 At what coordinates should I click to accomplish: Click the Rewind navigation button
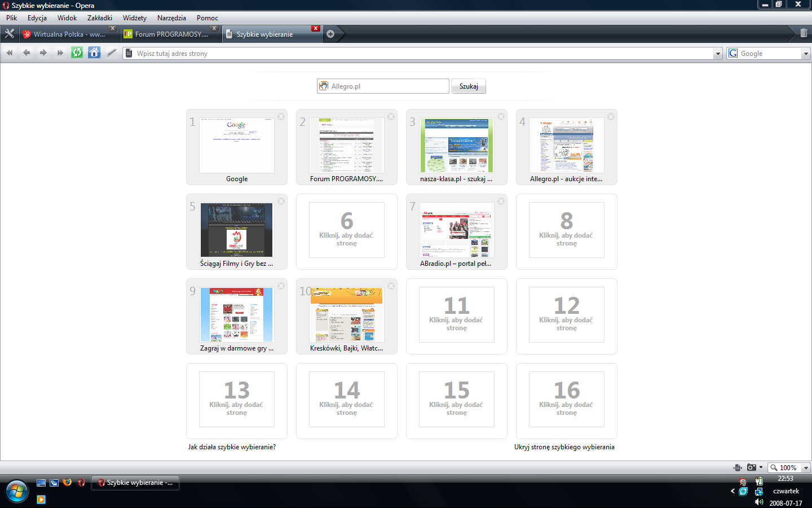[x=10, y=53]
